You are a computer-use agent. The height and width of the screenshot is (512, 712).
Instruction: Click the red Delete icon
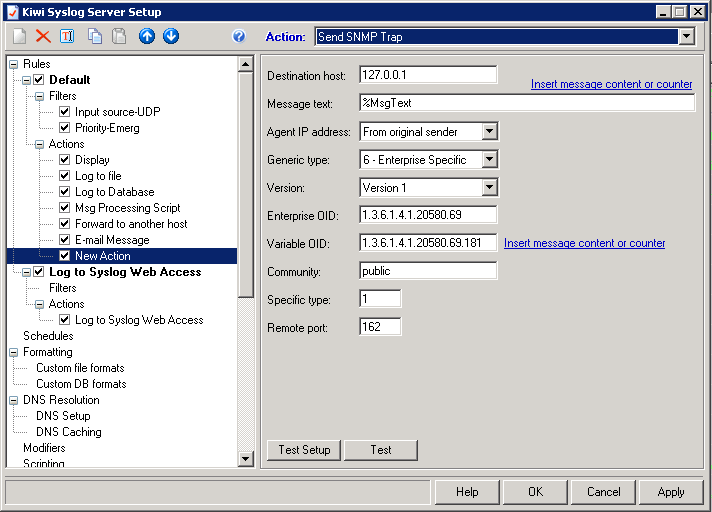click(43, 36)
